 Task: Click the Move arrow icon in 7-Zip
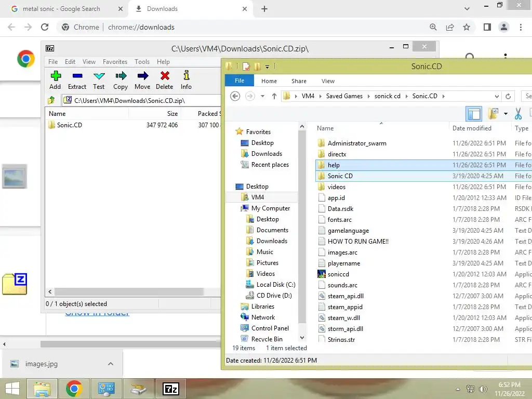[x=142, y=80]
